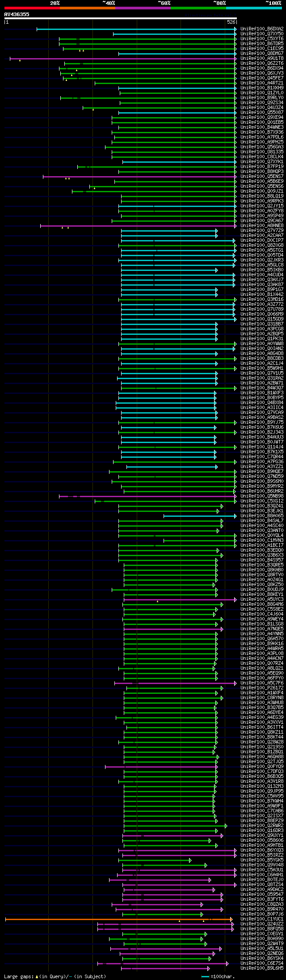Select the UniRef100_B7KWH4 label

(262, 801)
